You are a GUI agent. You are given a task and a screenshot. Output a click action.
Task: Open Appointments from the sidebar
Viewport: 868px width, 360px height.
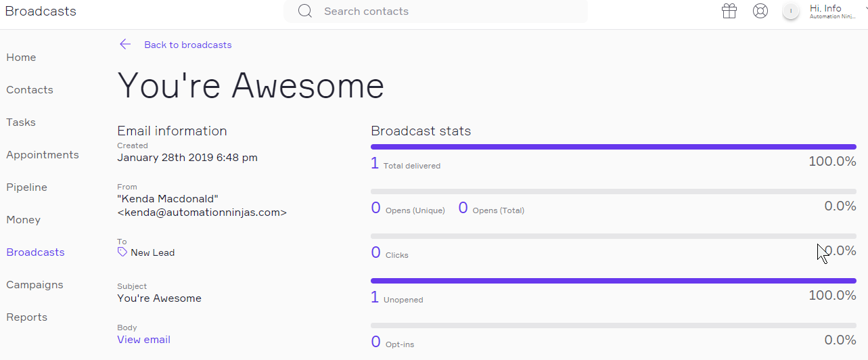[43, 155]
